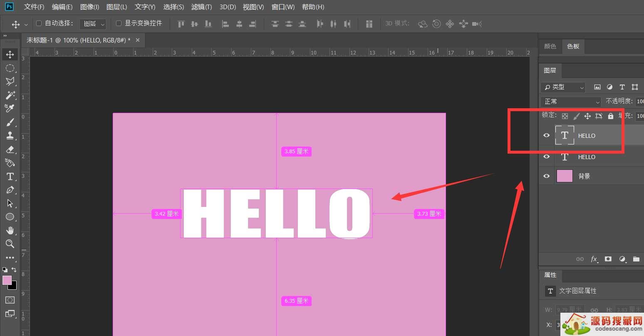644x336 pixels.
Task: Open the 图层(L) menu
Action: [x=116, y=7]
